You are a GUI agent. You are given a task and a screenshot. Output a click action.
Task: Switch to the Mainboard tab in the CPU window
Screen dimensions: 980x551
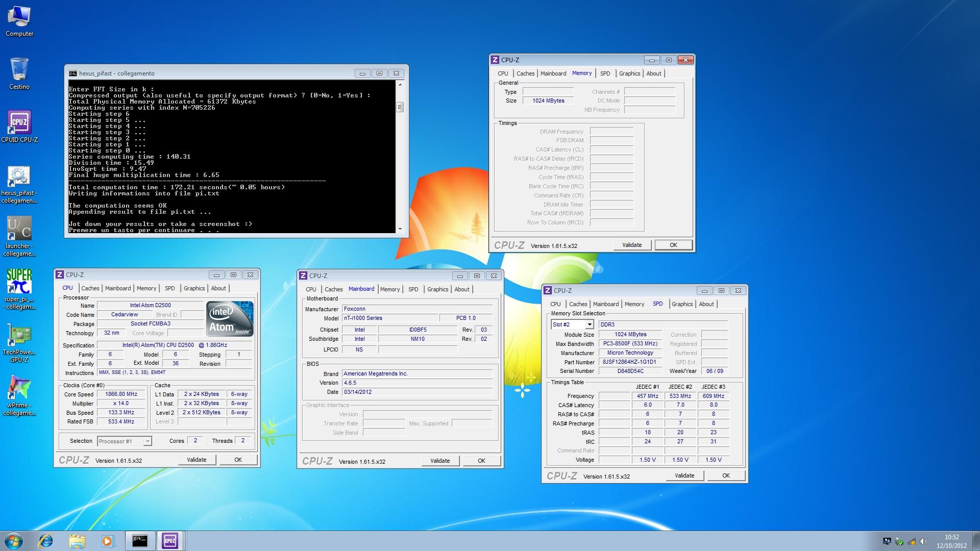[118, 289]
